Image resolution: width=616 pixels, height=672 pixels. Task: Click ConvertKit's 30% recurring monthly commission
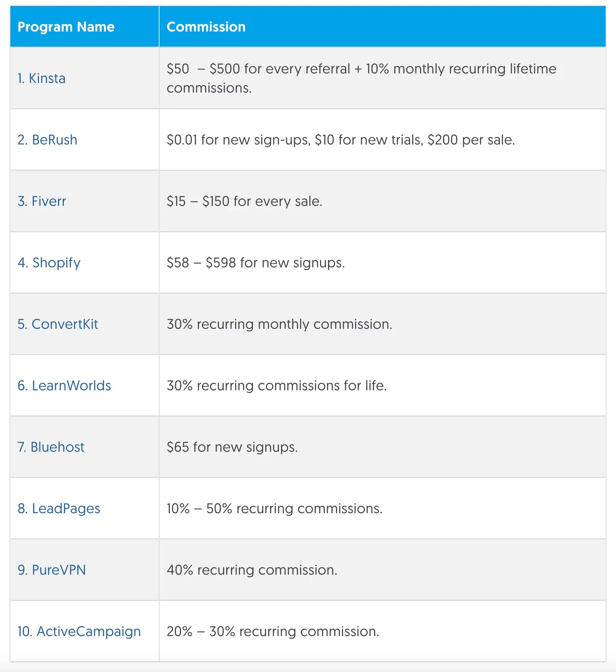[x=280, y=324]
